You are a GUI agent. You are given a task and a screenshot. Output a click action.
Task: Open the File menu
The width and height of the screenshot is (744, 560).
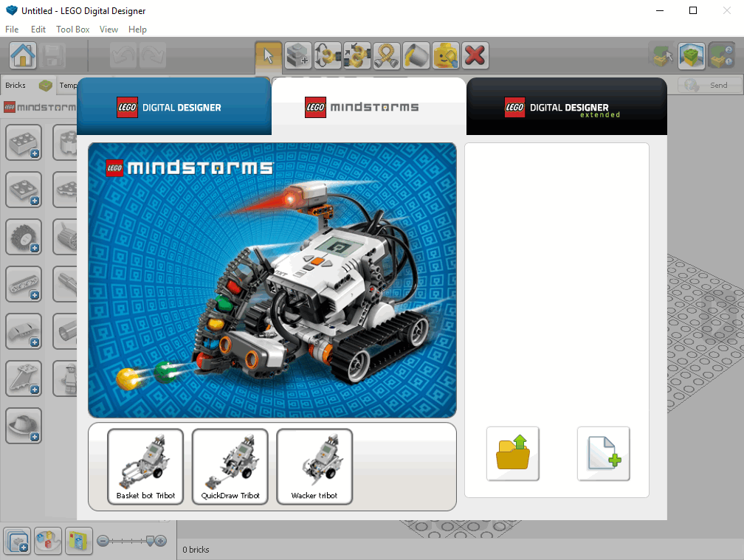pos(12,30)
